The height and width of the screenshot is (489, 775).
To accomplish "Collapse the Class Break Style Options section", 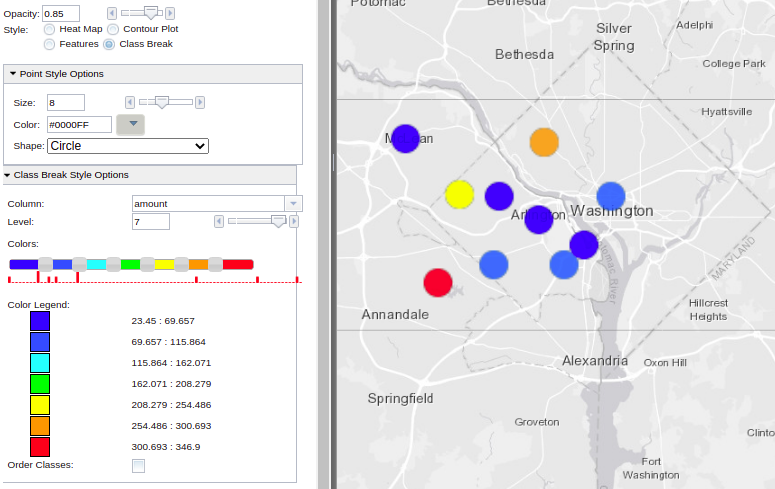I will click(x=7, y=175).
